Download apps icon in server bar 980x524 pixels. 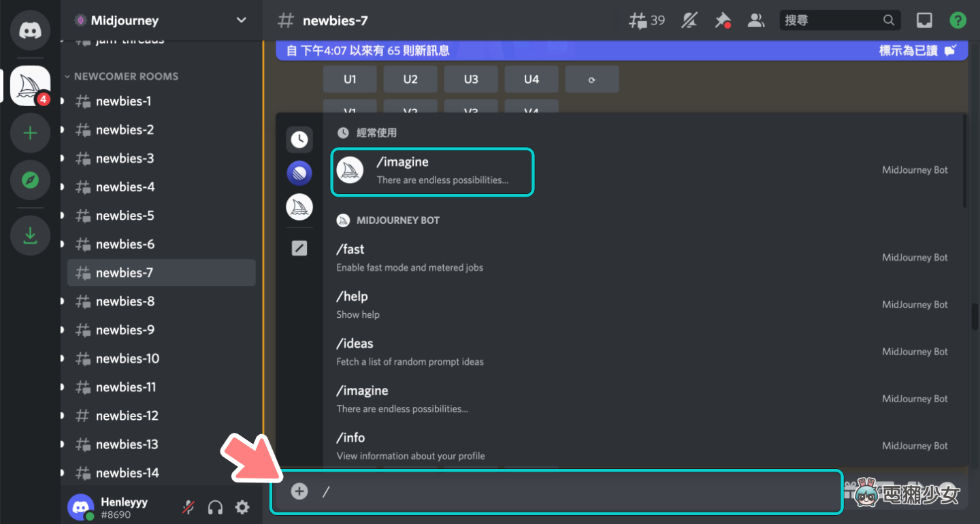30,235
